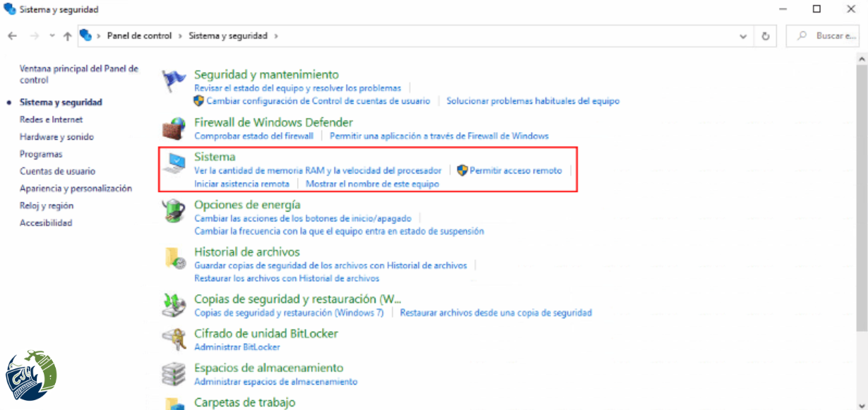Click Comprobar estado del firewall
Screen dimensions: 868x410
click(x=253, y=135)
